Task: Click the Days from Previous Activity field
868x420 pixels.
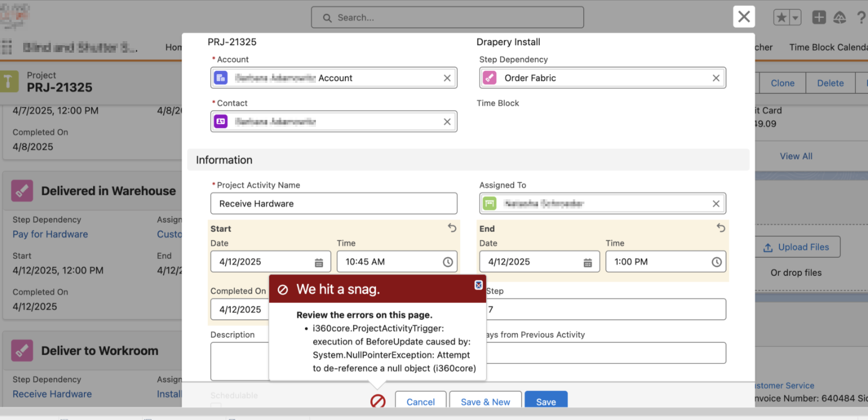Action: pos(606,353)
